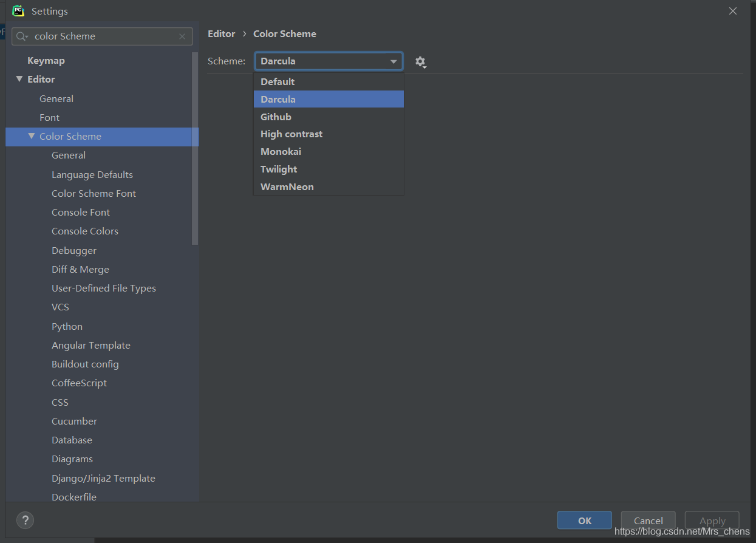Select the Monokai scheme option
The height and width of the screenshot is (543, 756).
click(x=329, y=152)
